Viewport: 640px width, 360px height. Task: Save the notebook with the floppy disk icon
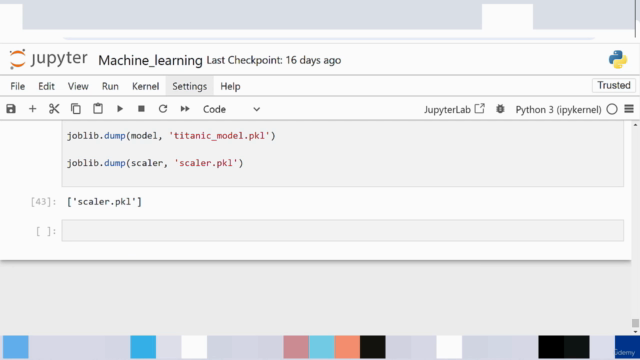point(11,109)
